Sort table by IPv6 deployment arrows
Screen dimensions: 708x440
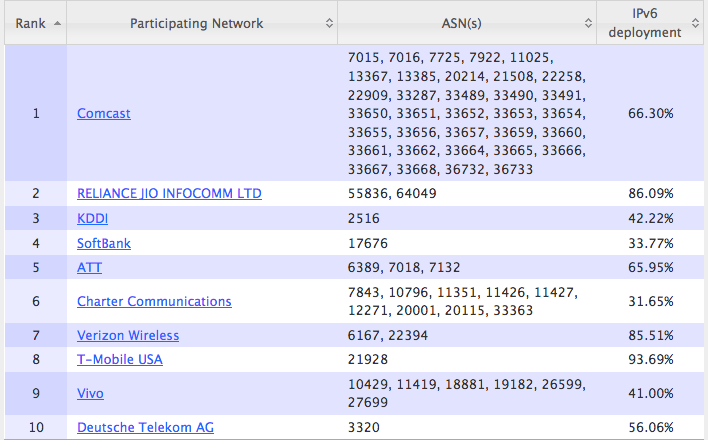[x=696, y=22]
